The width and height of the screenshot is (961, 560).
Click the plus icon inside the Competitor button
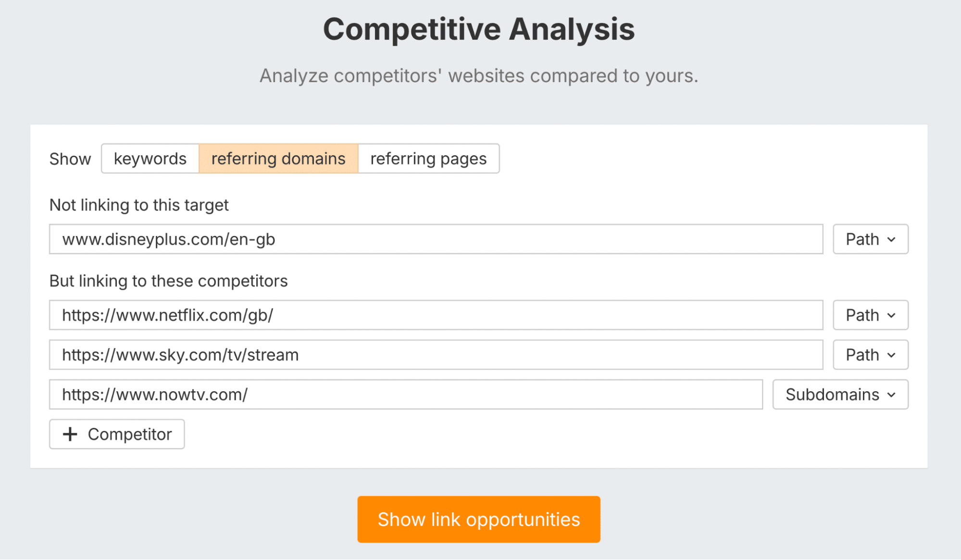pos(70,434)
